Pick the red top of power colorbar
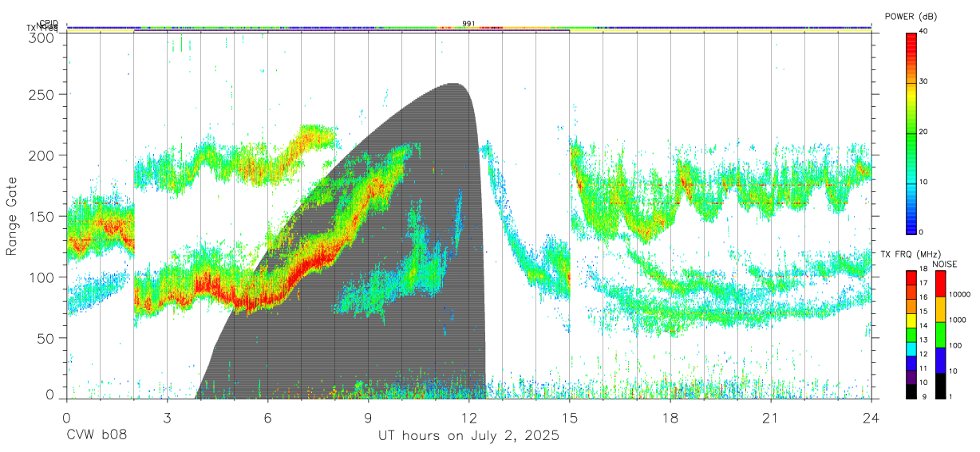Image resolution: width=980 pixels, height=452 pixels. pos(911,44)
